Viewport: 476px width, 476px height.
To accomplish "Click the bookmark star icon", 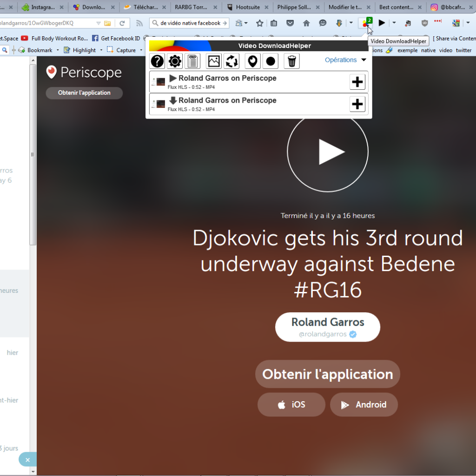I will point(259,23).
